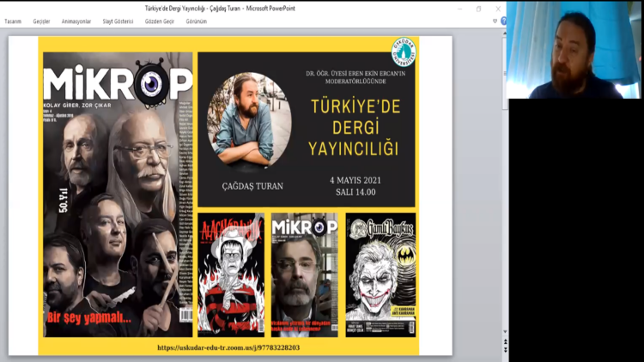Open PowerPoint Help question mark icon
644x362 pixels.
503,21
